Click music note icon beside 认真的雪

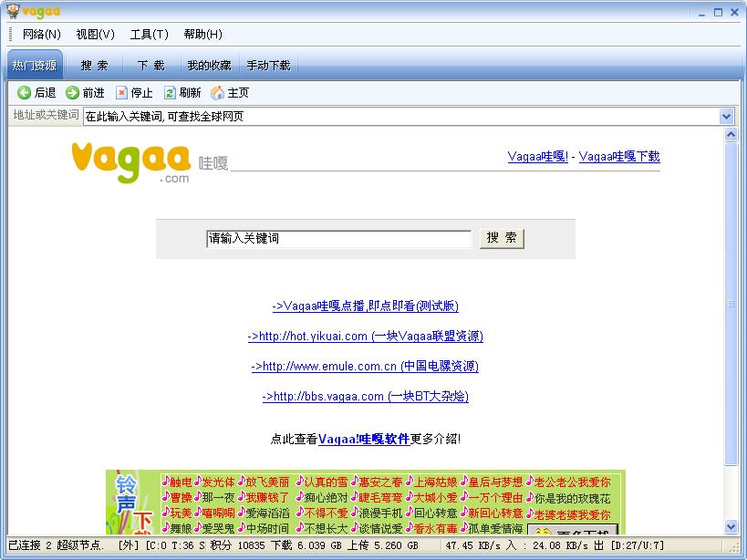coord(300,482)
